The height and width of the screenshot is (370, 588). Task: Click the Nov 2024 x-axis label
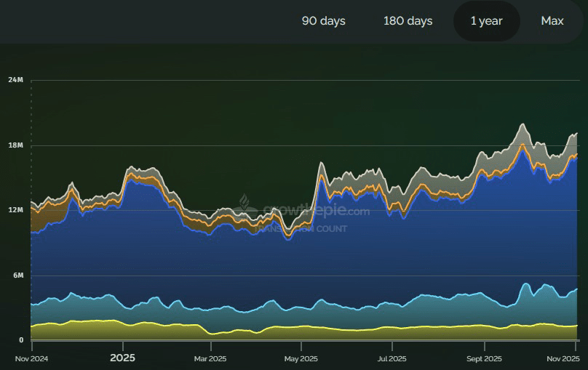(x=31, y=358)
